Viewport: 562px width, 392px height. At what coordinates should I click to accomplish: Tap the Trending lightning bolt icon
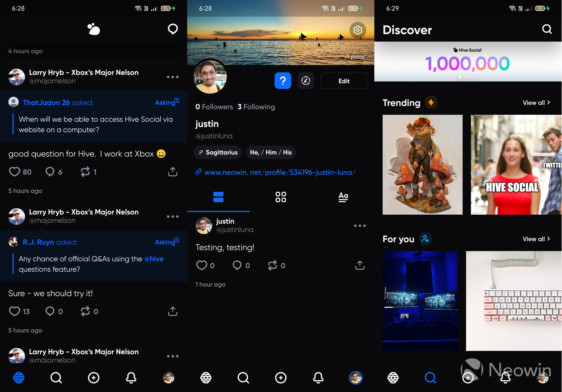(x=431, y=102)
